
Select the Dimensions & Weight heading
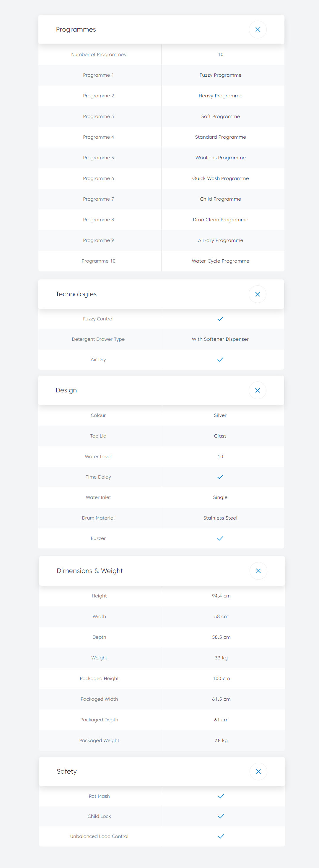(90, 571)
